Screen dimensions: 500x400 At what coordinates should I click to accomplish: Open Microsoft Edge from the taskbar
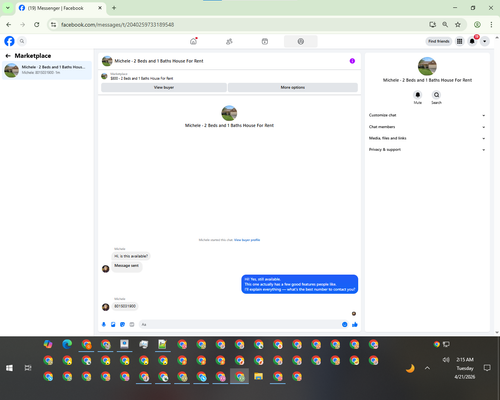(67, 344)
